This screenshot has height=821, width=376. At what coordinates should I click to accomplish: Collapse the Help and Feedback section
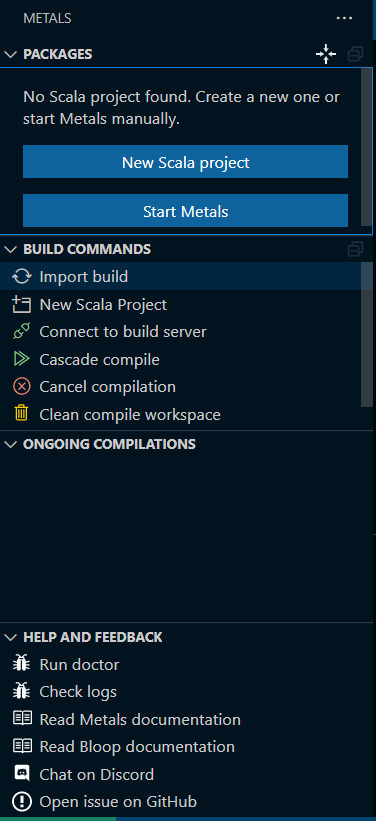click(10, 637)
